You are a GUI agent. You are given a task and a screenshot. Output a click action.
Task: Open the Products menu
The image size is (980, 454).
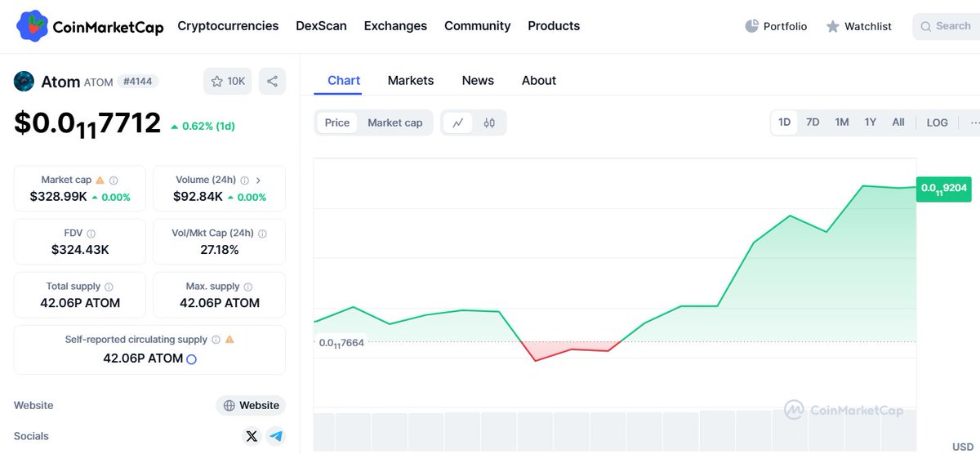pyautogui.click(x=554, y=26)
